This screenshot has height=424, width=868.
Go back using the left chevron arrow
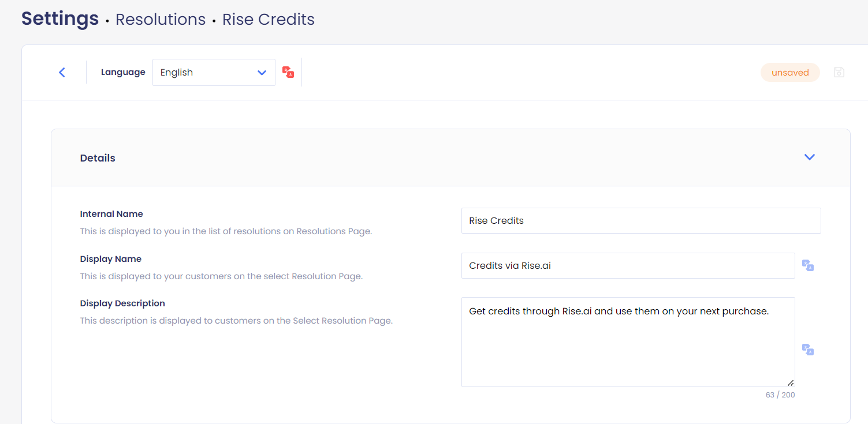62,72
